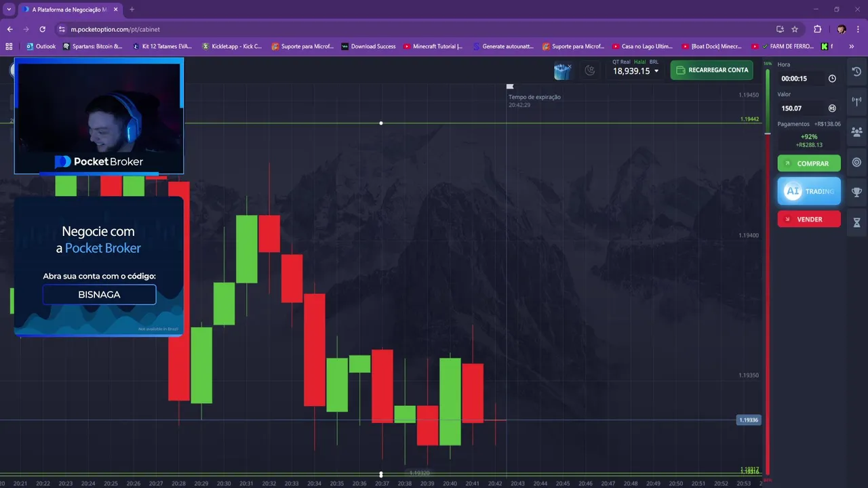Click the handle on the bottom green line

click(x=381, y=474)
